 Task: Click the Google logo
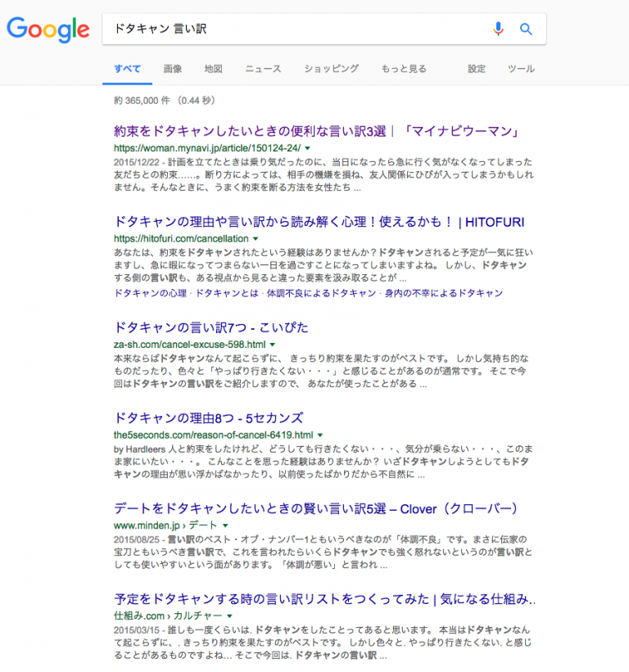[x=48, y=29]
